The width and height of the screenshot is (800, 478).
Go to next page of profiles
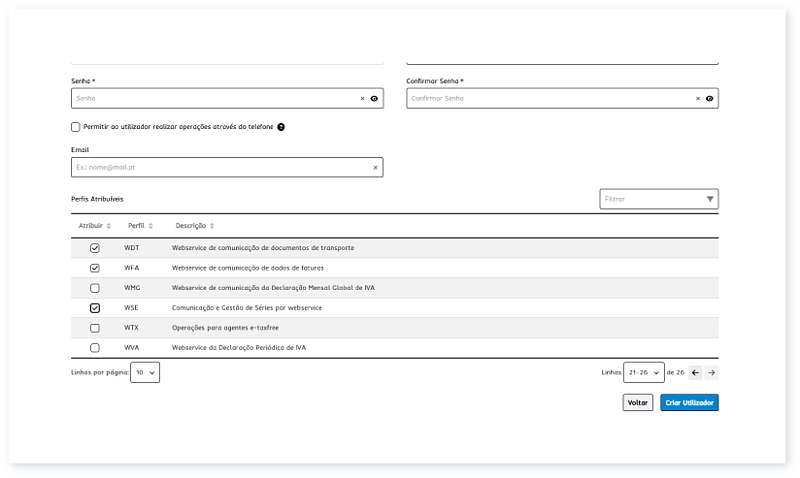(711, 372)
